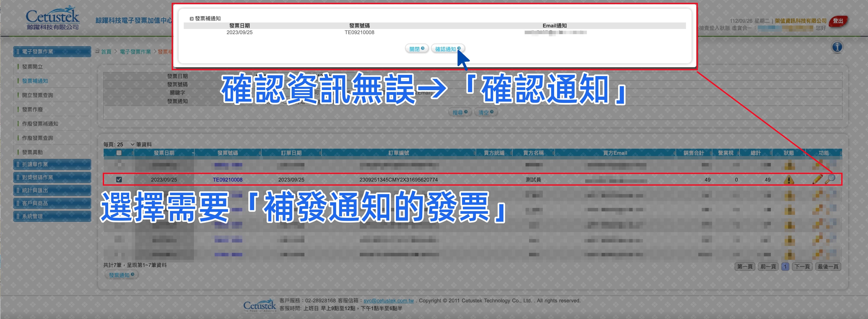Select 發票作廢 in the sidebar
This screenshot has width=868, height=319.
pos(32,110)
